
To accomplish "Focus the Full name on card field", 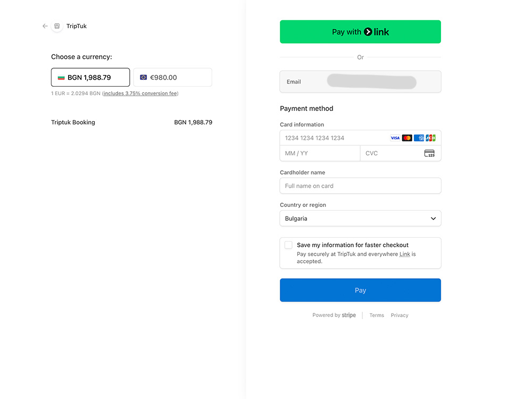I will coord(360,186).
